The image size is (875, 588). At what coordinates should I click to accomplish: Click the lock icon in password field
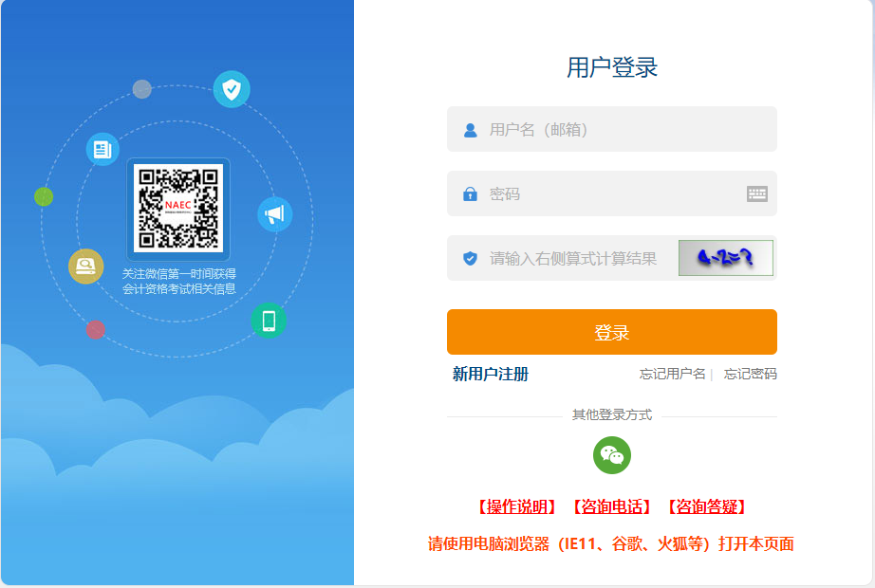(x=471, y=194)
